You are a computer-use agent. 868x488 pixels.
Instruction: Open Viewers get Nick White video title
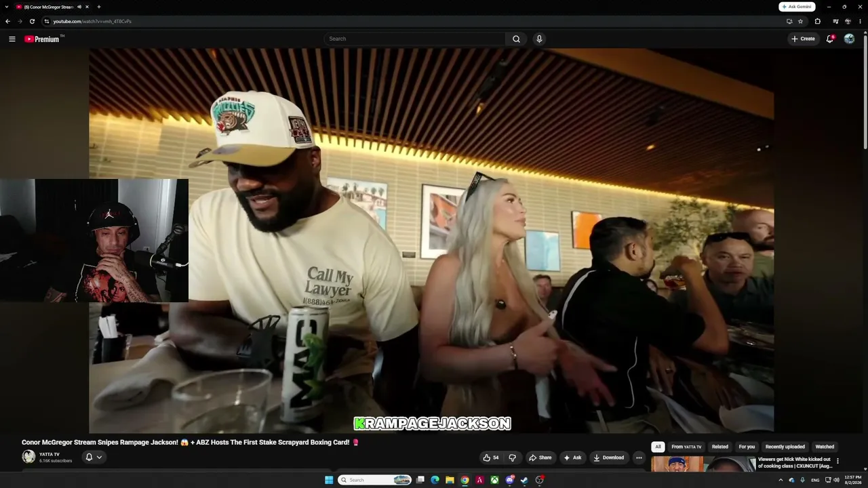point(795,462)
